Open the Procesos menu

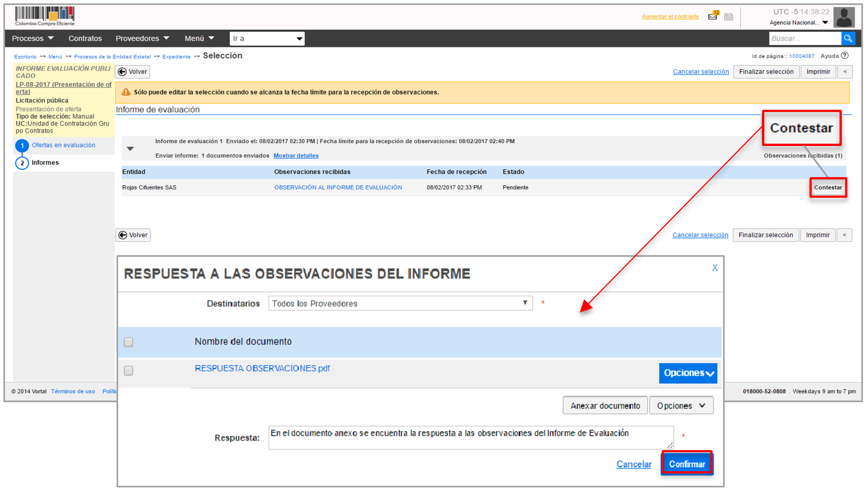pyautogui.click(x=32, y=38)
